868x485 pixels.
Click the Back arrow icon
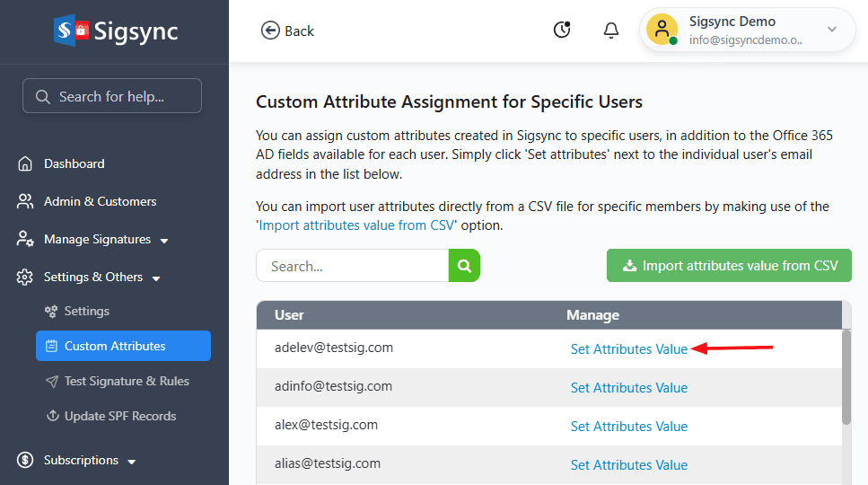click(x=270, y=31)
